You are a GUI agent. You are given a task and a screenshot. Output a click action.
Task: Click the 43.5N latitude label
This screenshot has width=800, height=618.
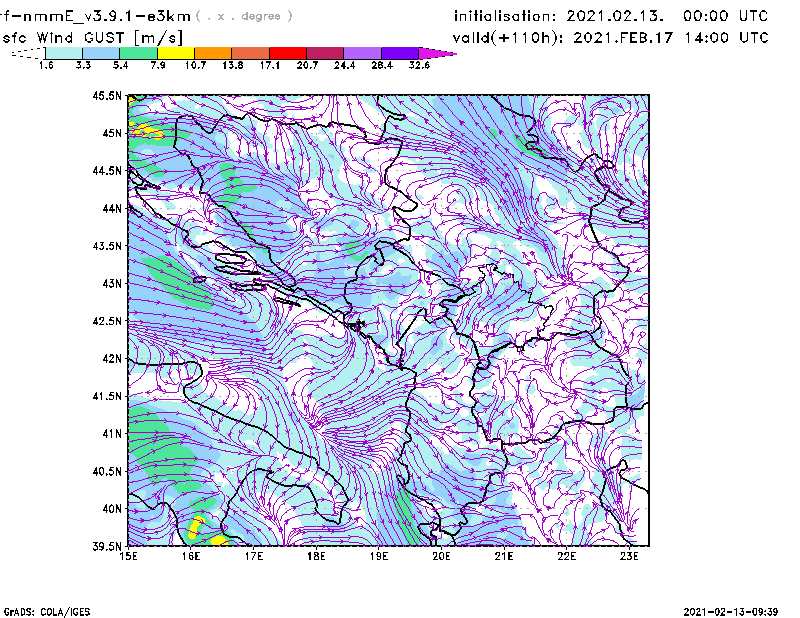(107, 246)
